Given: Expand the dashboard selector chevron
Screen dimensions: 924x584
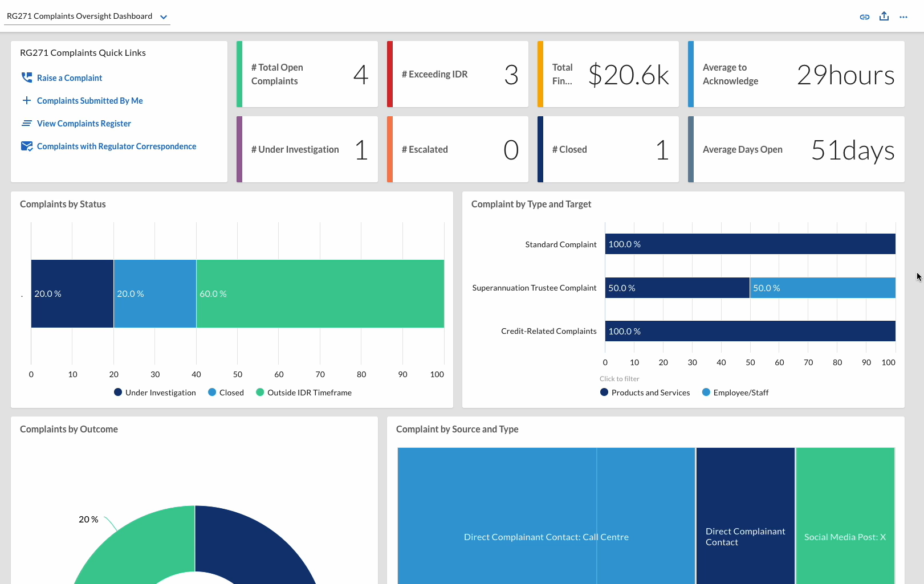Looking at the screenshot, I should [164, 17].
